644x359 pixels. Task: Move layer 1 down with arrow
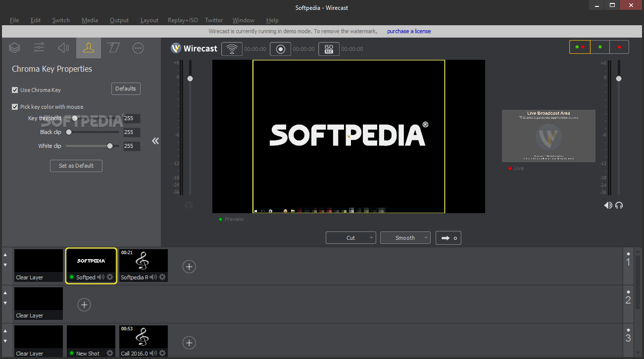5,265
